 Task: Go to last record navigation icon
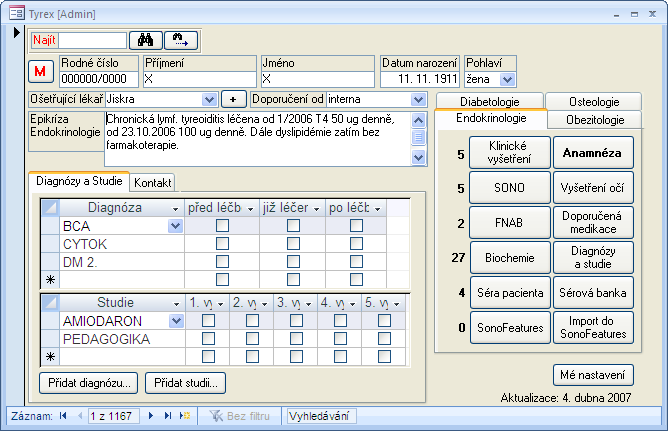tap(167, 416)
